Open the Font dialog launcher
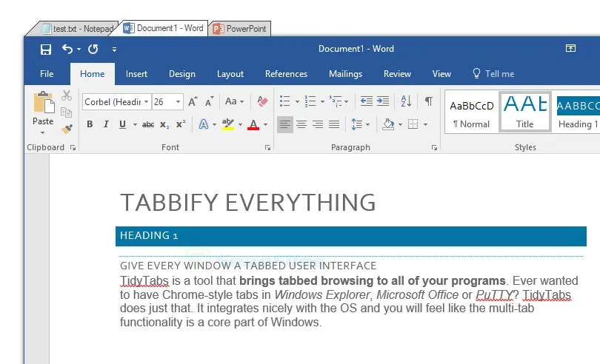Viewport: 600px width, 364px height. 268,147
